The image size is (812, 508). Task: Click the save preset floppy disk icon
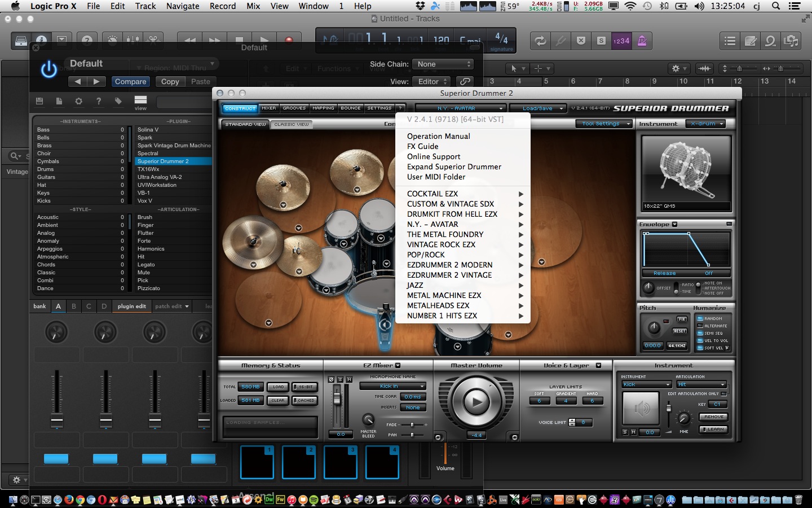tap(39, 101)
